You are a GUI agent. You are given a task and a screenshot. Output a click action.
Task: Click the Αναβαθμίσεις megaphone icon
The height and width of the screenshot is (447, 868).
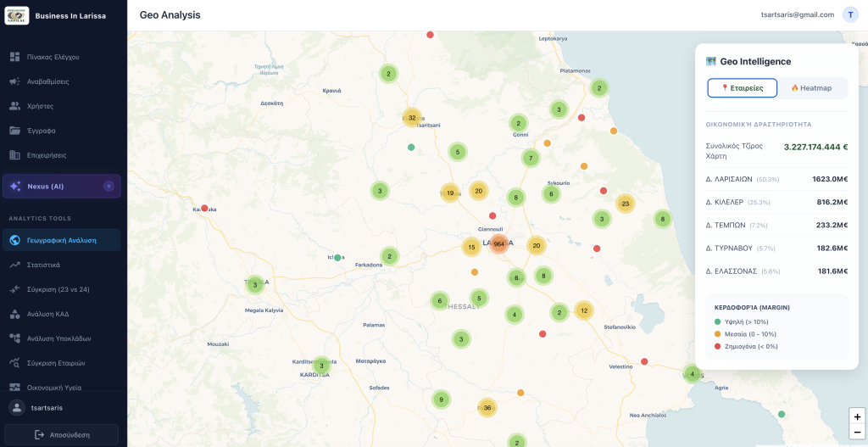click(15, 81)
